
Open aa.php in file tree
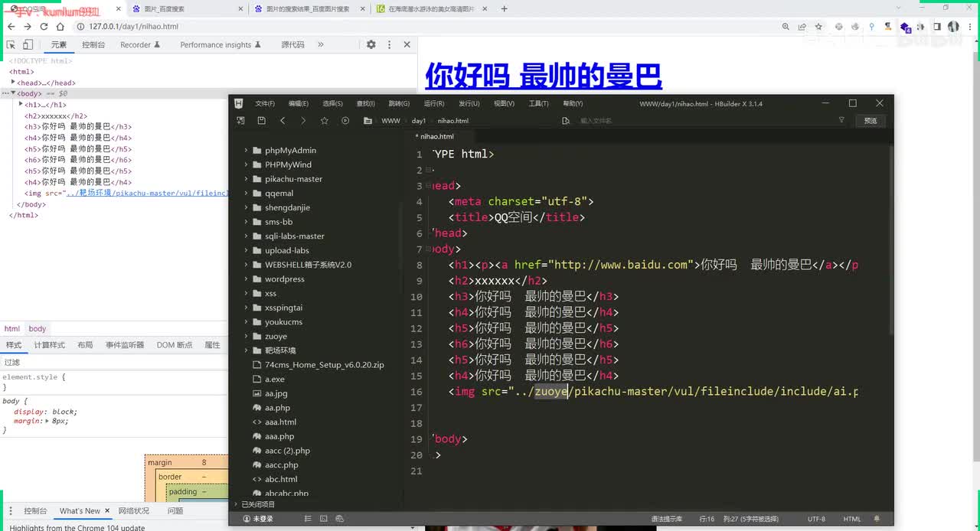[277, 408]
